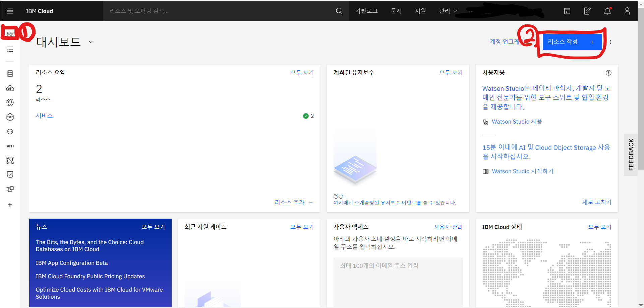View all in 계획된 유지보수 card
Viewport: 644px width, 308px height.
coord(451,73)
